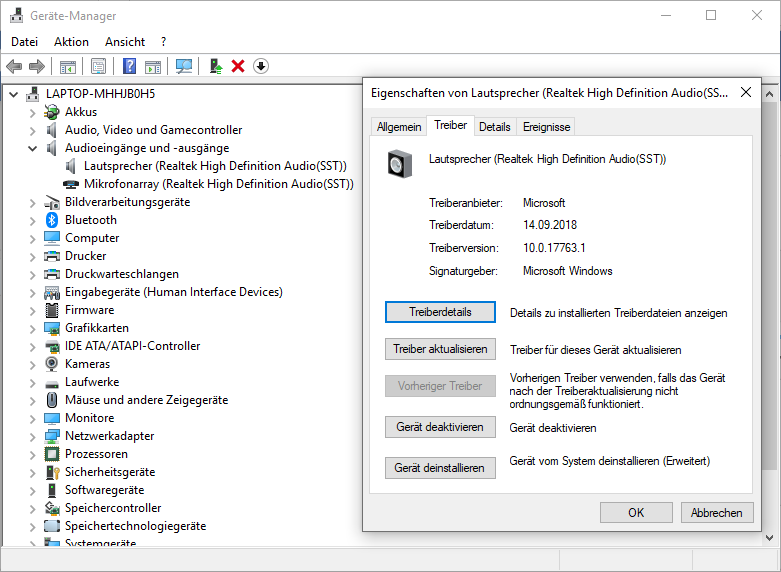Open the ? help menu
This screenshot has height=572, width=781.
(164, 42)
